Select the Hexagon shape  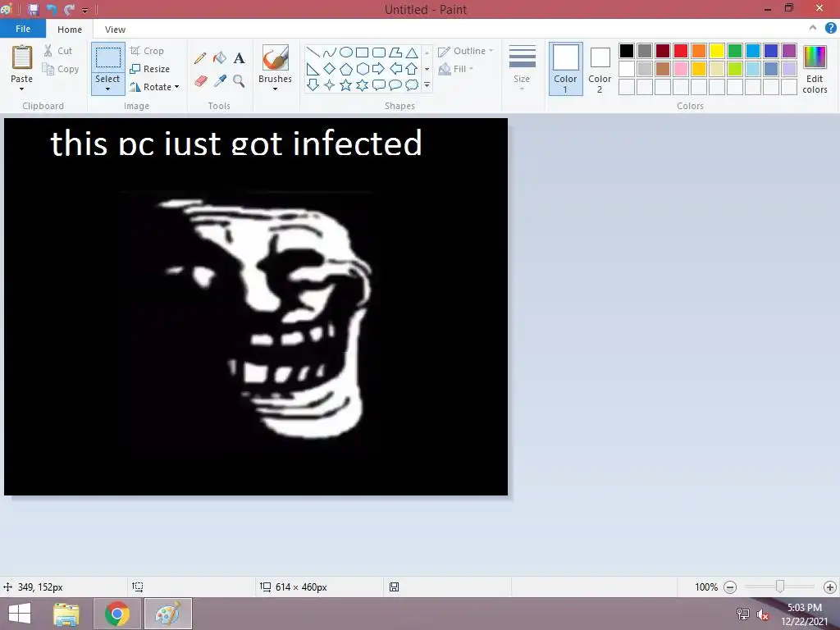[362, 69]
